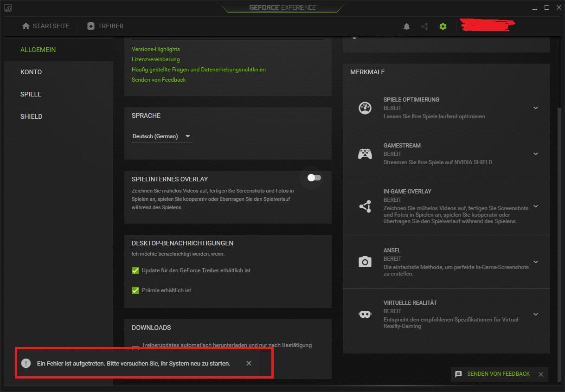This screenshot has width=565, height=392.
Task: Click the Sprache section title
Action: pyautogui.click(x=146, y=116)
